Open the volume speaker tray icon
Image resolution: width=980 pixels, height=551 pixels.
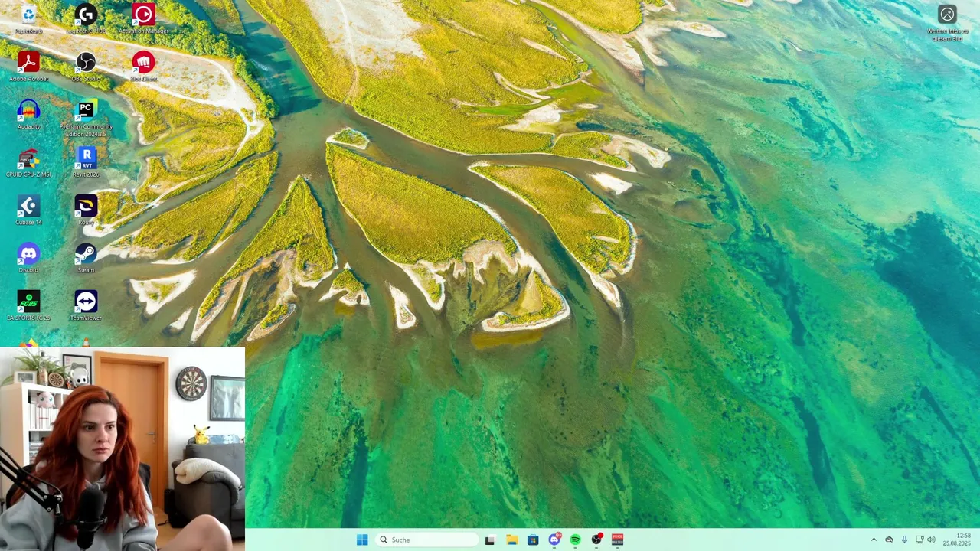click(x=931, y=540)
